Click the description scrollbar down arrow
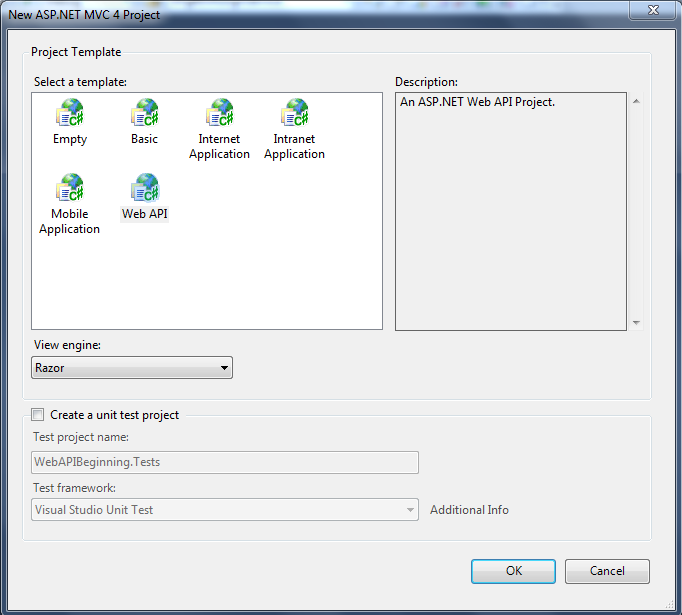 636,323
